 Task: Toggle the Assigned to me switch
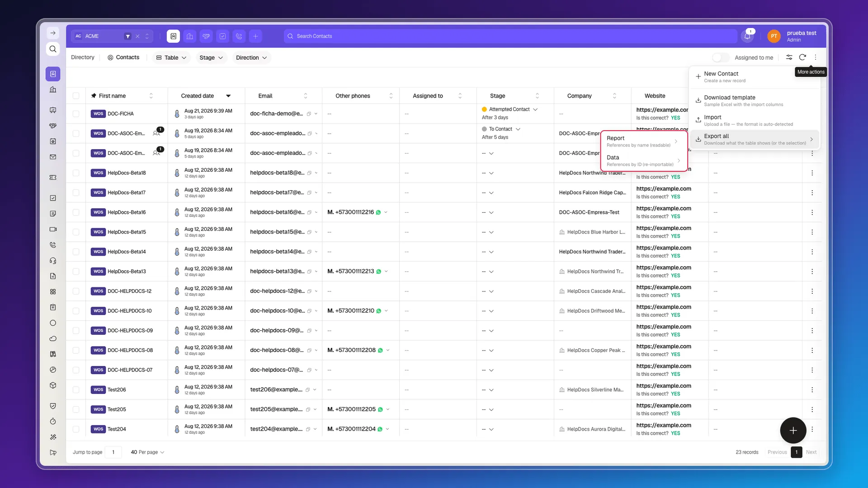click(x=721, y=57)
